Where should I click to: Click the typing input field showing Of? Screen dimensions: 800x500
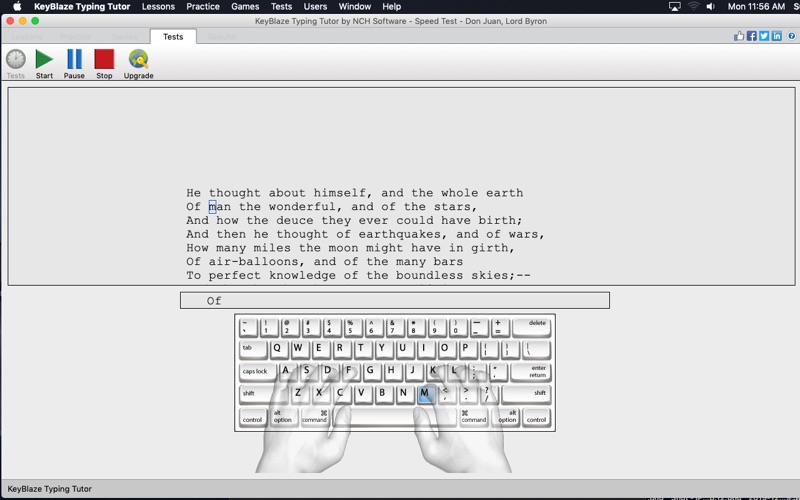pos(395,301)
